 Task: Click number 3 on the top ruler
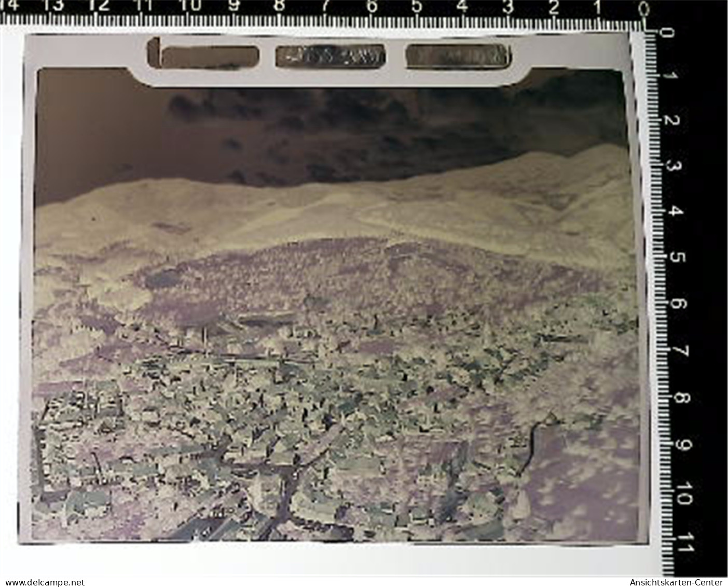coord(508,6)
